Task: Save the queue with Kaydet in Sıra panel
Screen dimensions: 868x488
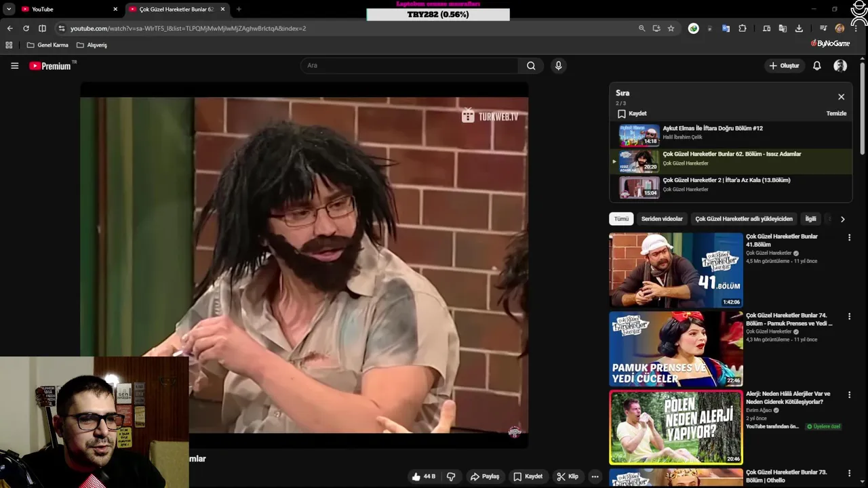Action: (x=632, y=114)
